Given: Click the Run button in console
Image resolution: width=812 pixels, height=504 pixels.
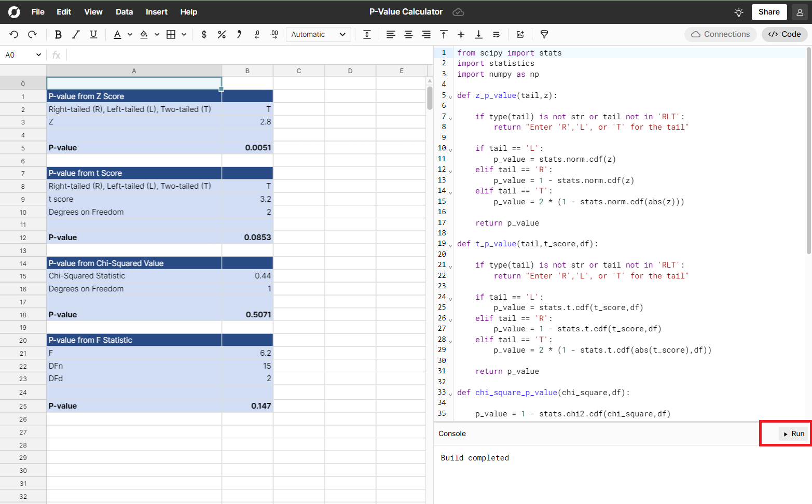Looking at the screenshot, I should tap(794, 433).
